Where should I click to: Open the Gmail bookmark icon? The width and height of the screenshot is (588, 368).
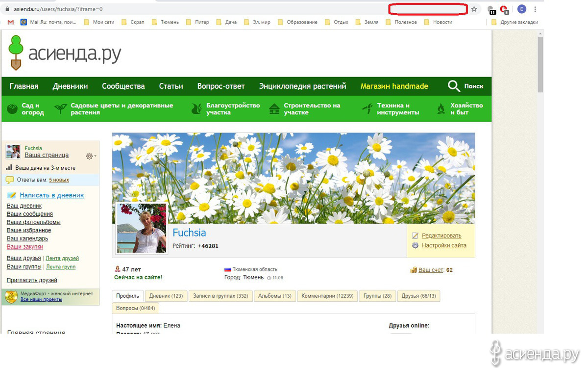tap(11, 22)
